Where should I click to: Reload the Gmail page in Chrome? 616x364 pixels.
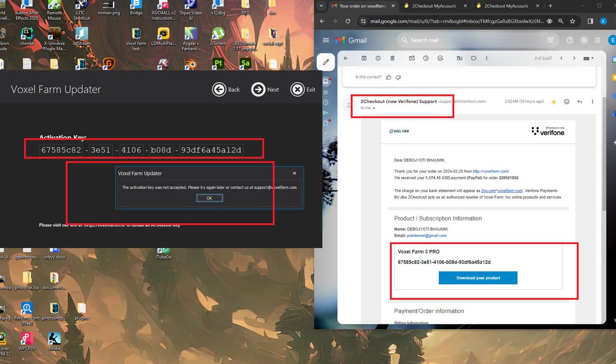pos(348,21)
